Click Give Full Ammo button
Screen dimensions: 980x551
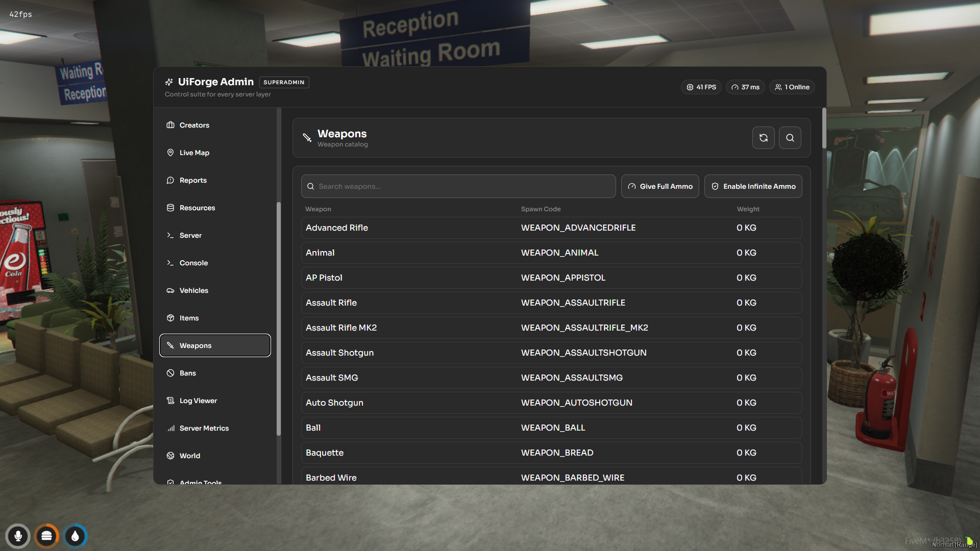[x=660, y=186]
